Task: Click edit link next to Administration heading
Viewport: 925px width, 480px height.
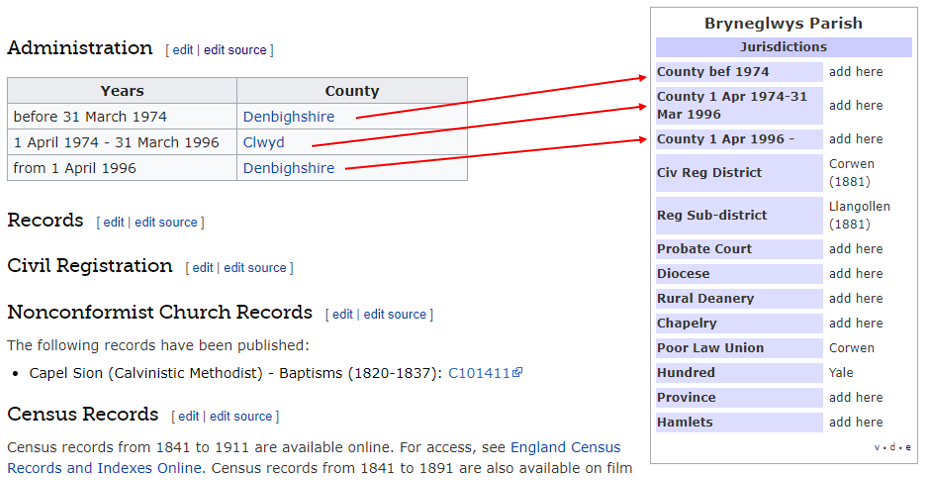Action: tap(182, 50)
